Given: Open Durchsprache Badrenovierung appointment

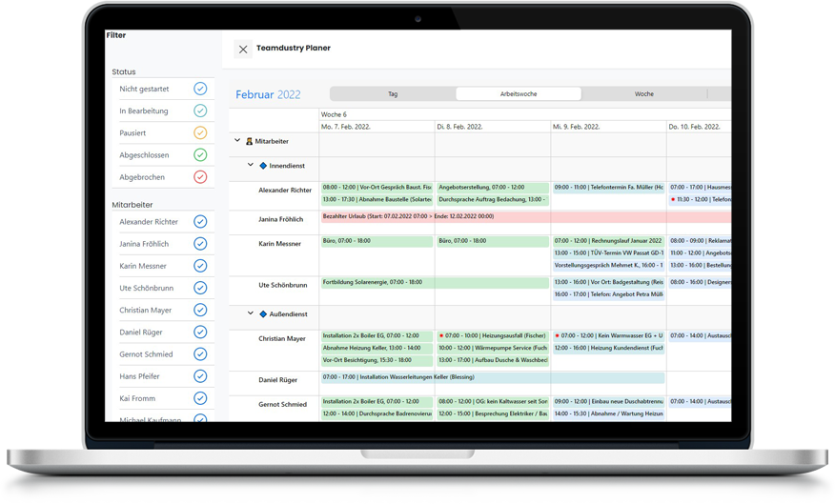Looking at the screenshot, I should pos(377,414).
